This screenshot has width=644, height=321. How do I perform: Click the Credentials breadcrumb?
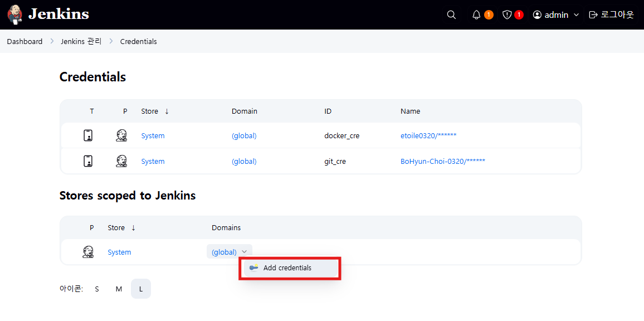[138, 41]
